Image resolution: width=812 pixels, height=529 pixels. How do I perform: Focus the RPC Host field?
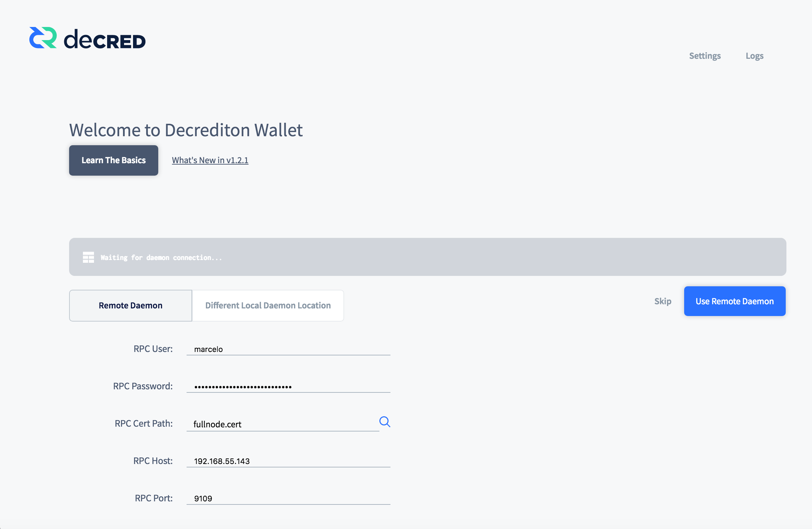pos(289,461)
